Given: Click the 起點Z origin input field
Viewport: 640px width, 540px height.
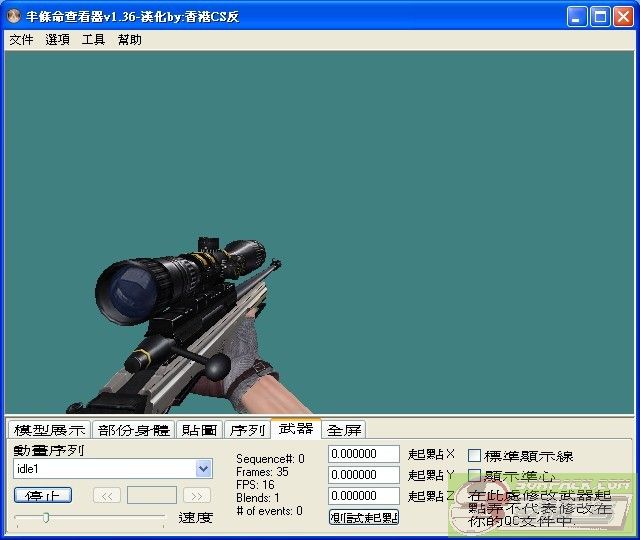Looking at the screenshot, I should (x=364, y=496).
